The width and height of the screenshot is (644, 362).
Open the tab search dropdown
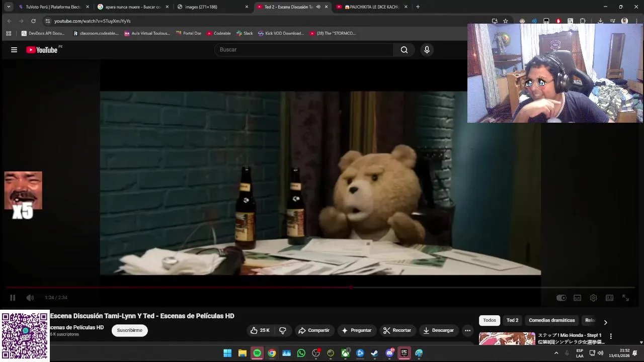[x=9, y=7]
